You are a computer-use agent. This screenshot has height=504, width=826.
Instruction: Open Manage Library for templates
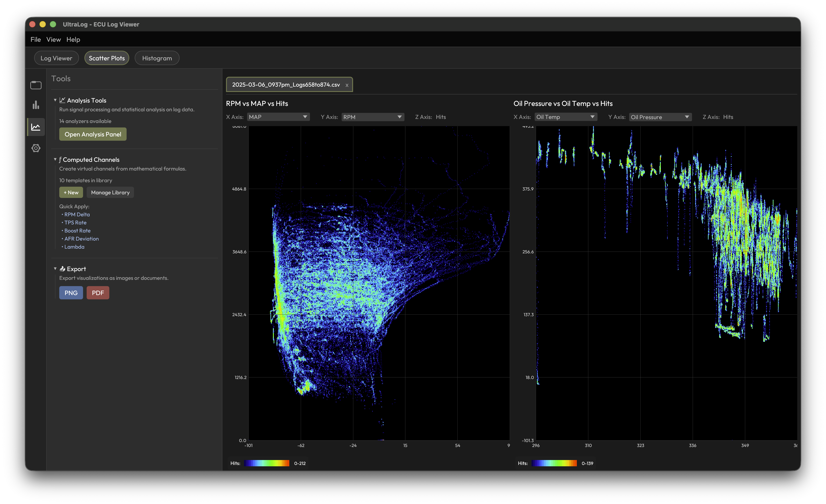[110, 192]
